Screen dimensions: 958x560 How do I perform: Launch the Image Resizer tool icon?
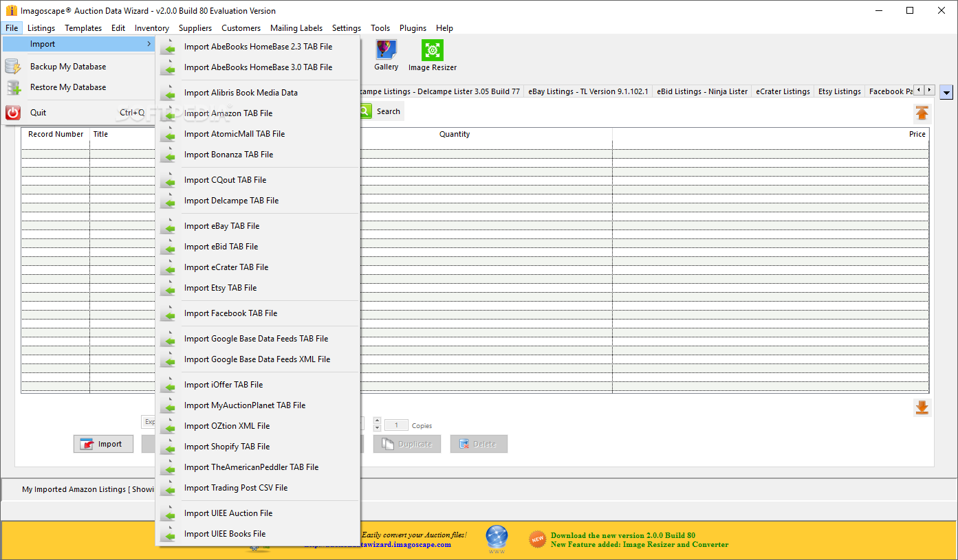(432, 50)
